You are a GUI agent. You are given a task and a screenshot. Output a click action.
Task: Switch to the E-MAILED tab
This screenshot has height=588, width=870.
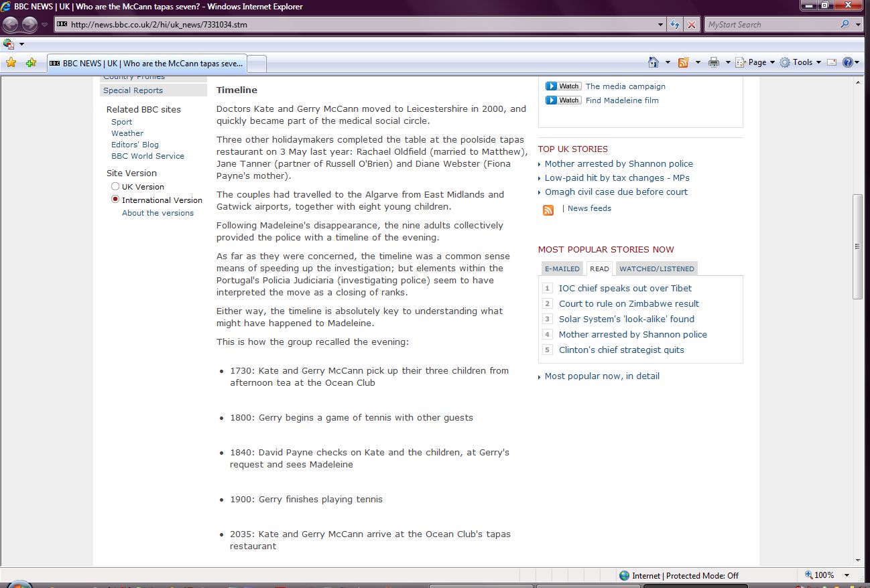[562, 269]
